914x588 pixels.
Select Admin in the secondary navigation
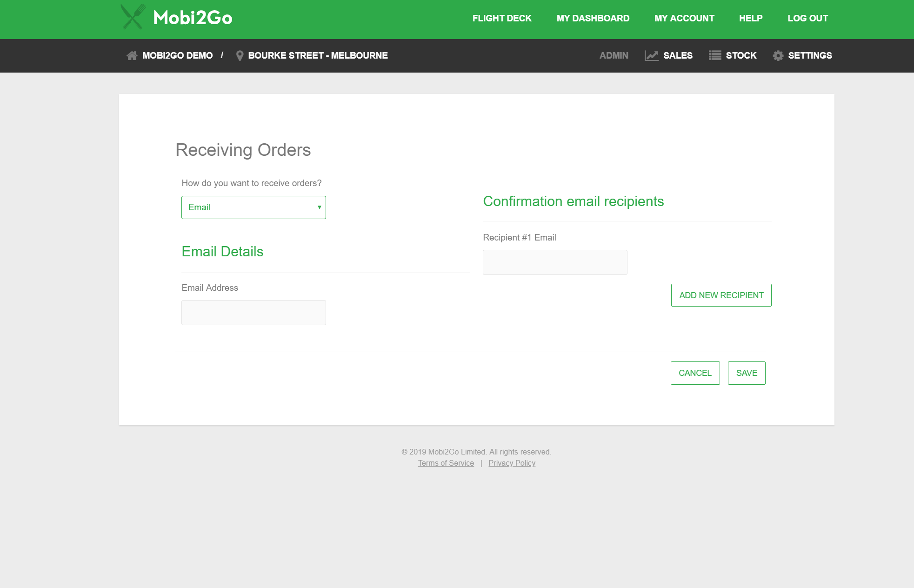[x=614, y=56]
